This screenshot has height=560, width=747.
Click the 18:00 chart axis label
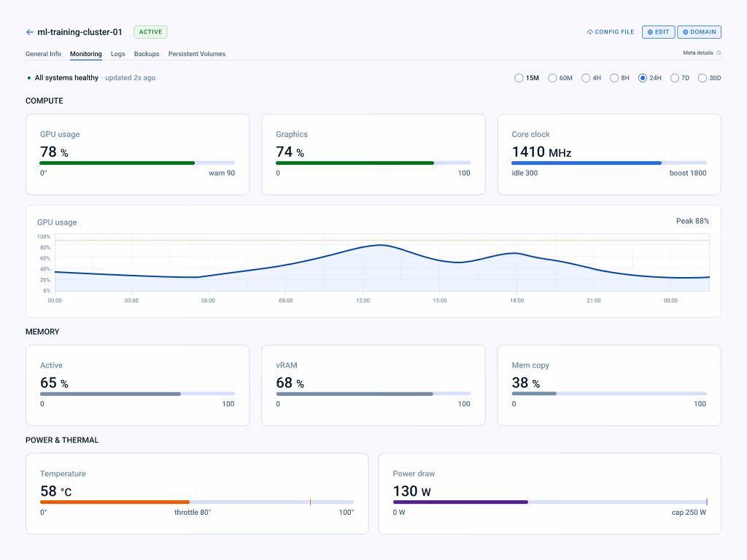[x=517, y=300]
